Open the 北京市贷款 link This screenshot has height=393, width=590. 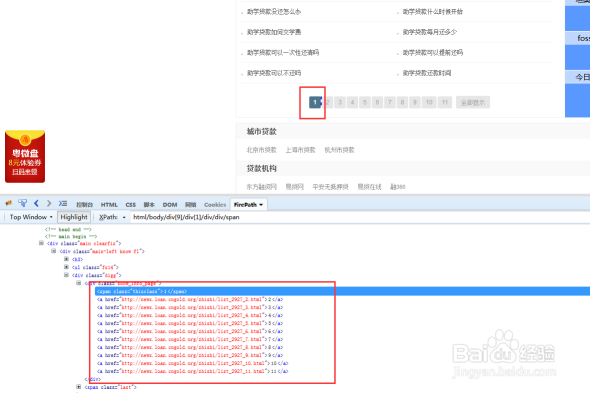click(262, 150)
